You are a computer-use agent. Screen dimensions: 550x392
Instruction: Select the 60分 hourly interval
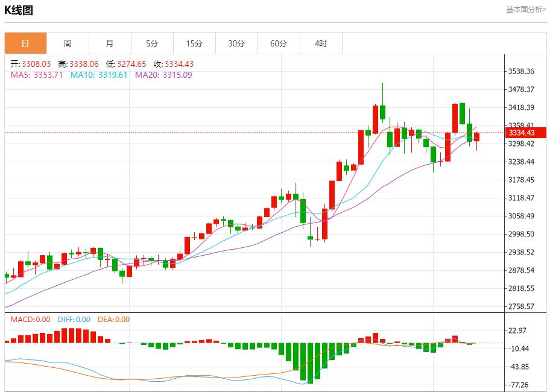coord(279,43)
